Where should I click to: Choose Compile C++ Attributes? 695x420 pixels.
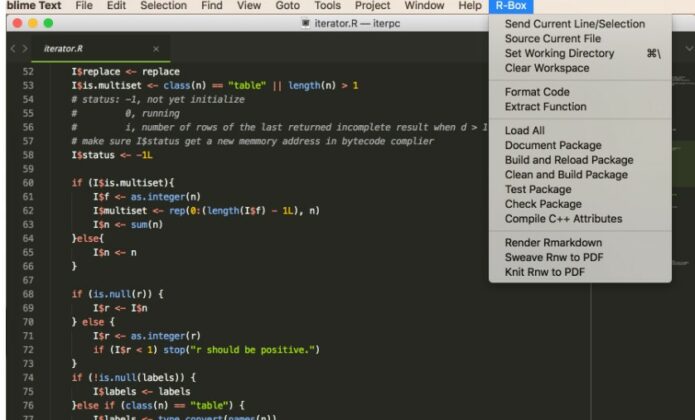[580, 218]
